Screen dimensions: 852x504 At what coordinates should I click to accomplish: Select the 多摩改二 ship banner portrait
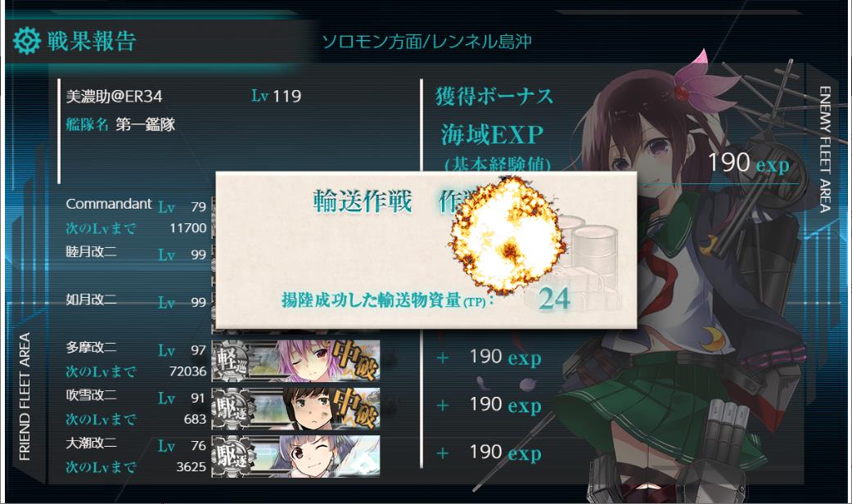pyautogui.click(x=296, y=361)
